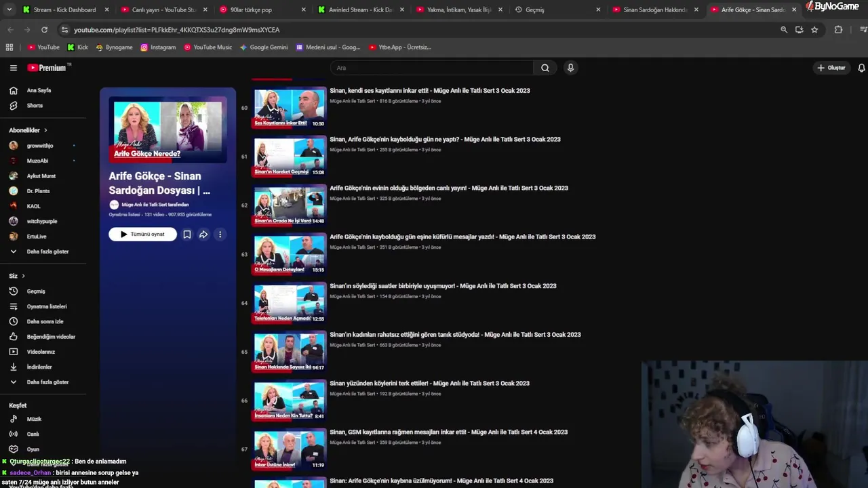The image size is (868, 488).
Task: Open Shorts in sidebar
Action: pos(34,106)
